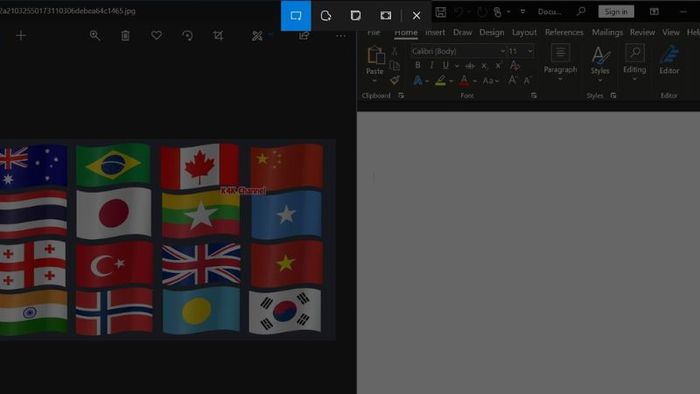Open Customize Quick Access Toolbar dropdown
The width and height of the screenshot is (700, 394).
[x=522, y=12]
